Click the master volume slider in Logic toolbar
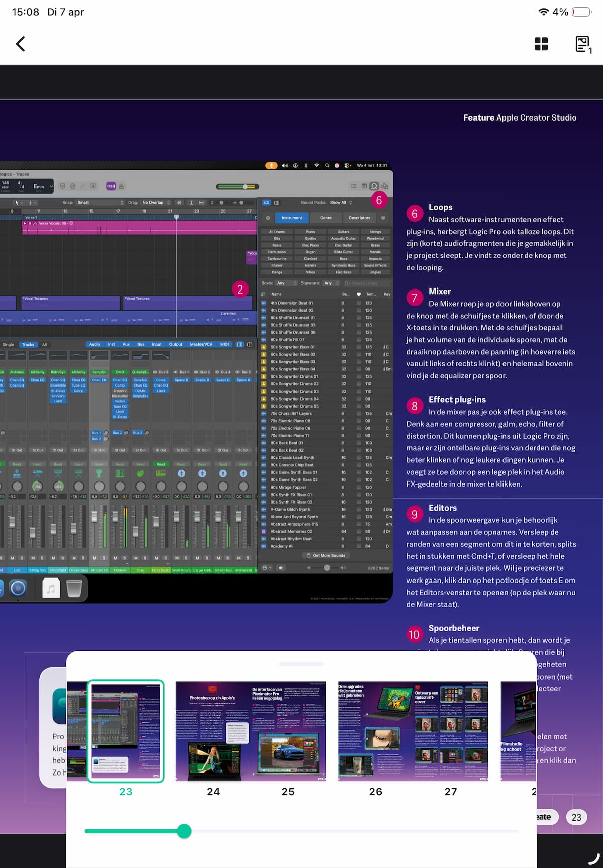603x868 pixels. (237, 186)
